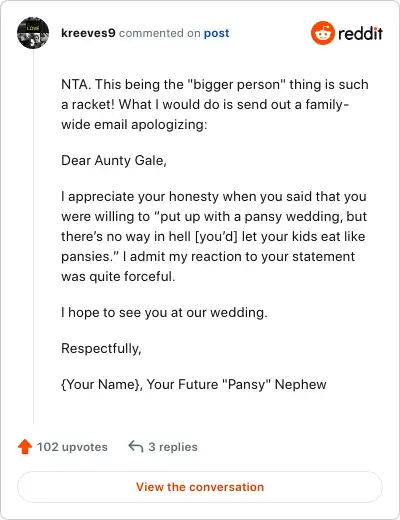400x520 pixels.
Task: Click the gray "commented on" text
Action: tap(160, 33)
